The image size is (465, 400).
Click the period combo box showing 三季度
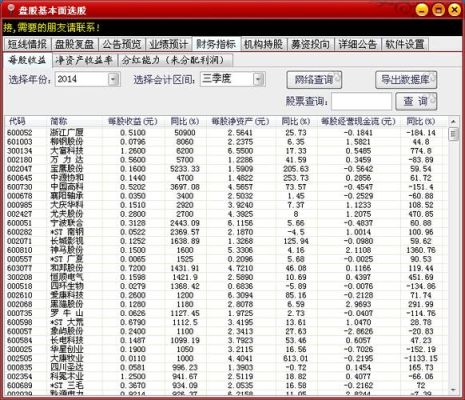coord(233,79)
